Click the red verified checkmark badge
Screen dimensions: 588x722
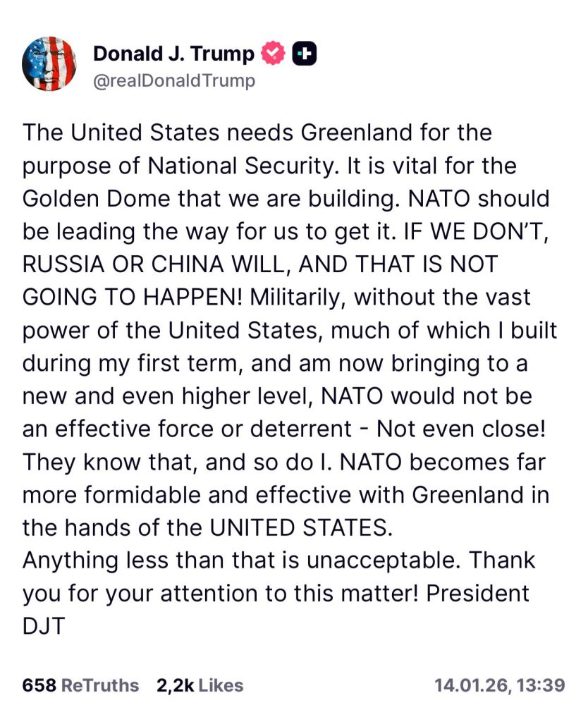(x=272, y=54)
